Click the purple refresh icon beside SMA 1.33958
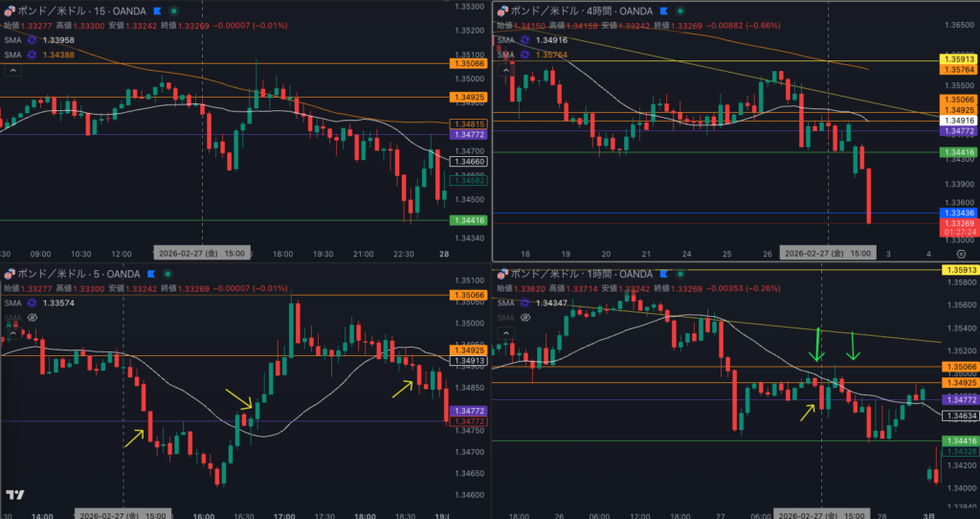 (x=32, y=40)
